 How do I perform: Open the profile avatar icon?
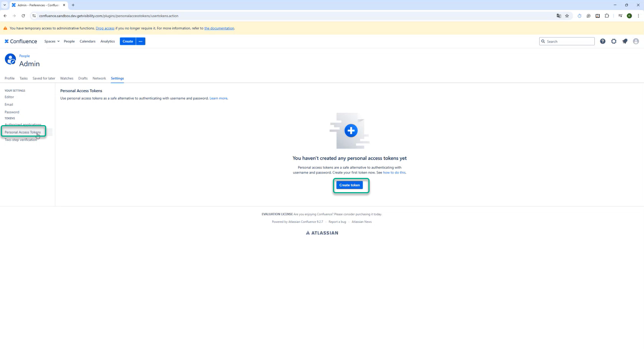click(x=636, y=41)
